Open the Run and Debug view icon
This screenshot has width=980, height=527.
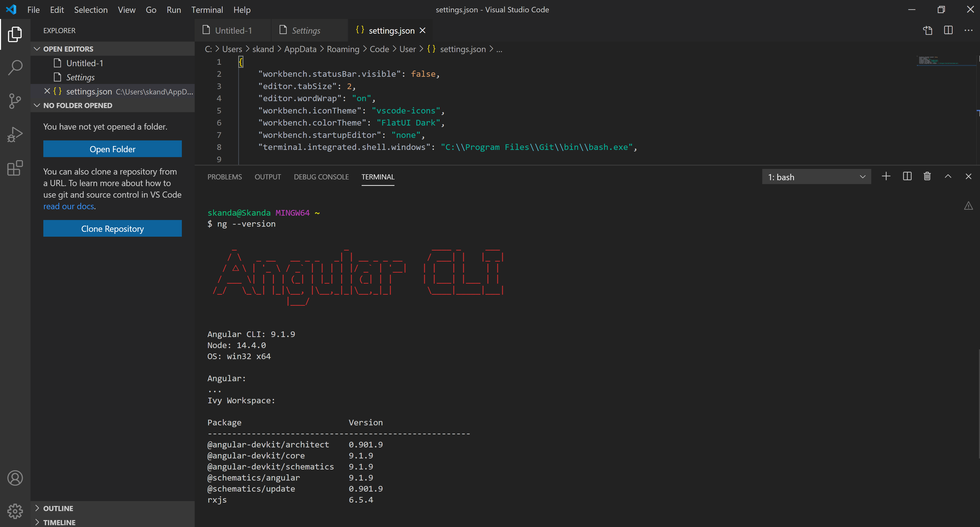click(15, 135)
